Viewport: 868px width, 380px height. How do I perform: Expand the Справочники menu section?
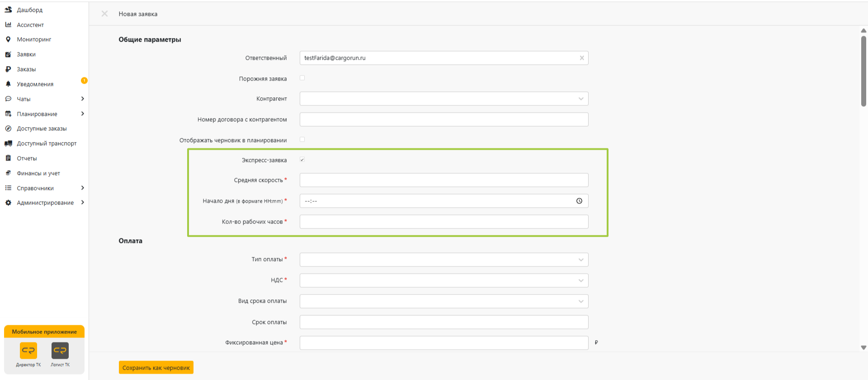click(x=44, y=188)
